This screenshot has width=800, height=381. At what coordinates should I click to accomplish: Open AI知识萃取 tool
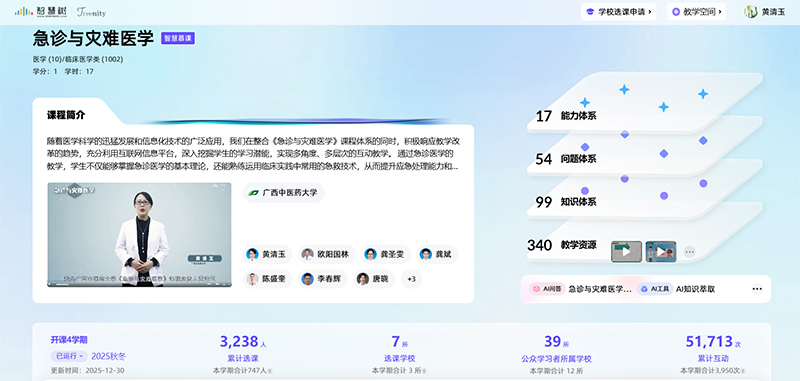(695, 289)
